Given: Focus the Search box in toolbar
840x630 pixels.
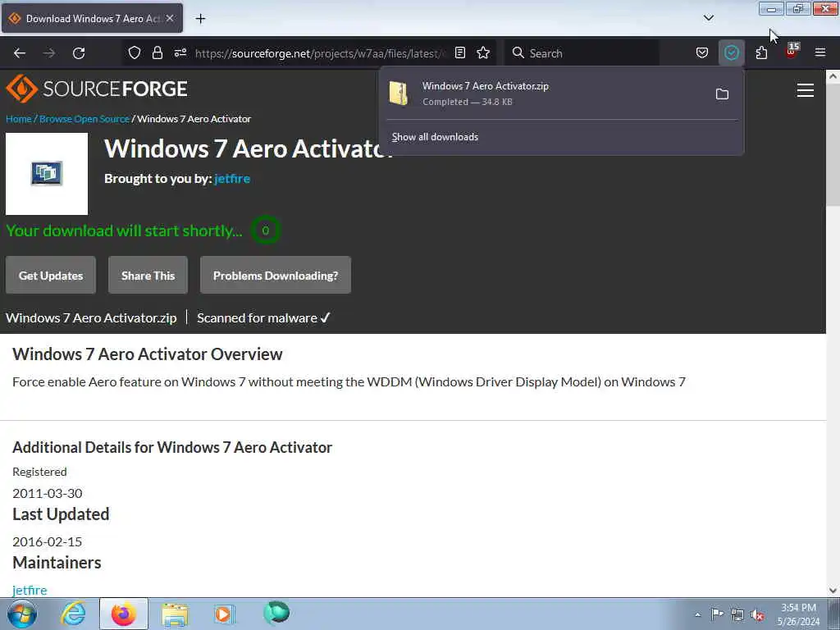Looking at the screenshot, I should click(583, 53).
